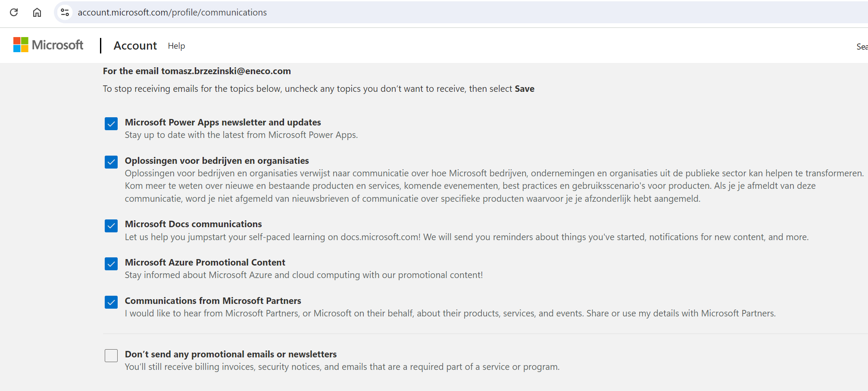Click the 'You'll still receive billing invoices' text
This screenshot has width=868, height=391.
pyautogui.click(x=342, y=367)
